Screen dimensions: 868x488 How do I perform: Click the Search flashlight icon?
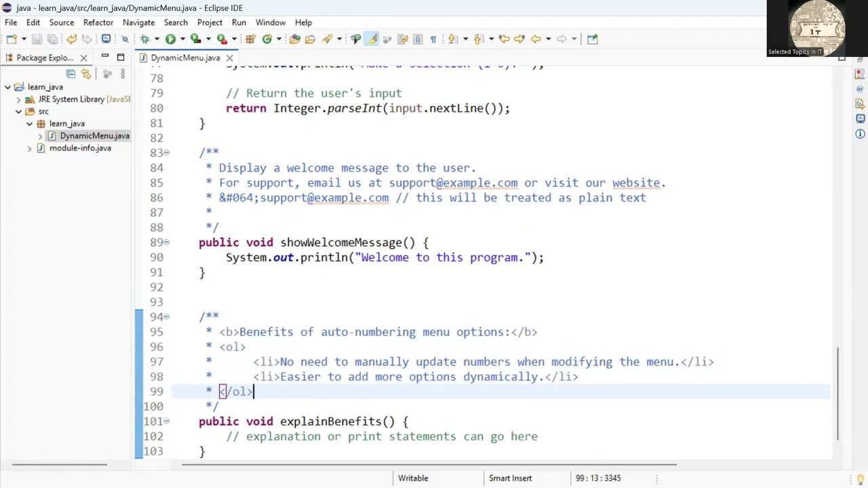pyautogui.click(x=327, y=39)
